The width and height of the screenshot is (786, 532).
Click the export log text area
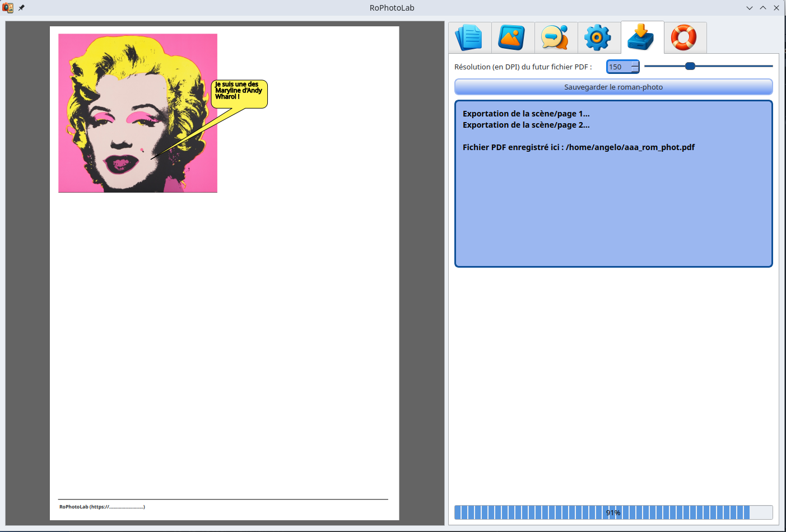coord(613,196)
